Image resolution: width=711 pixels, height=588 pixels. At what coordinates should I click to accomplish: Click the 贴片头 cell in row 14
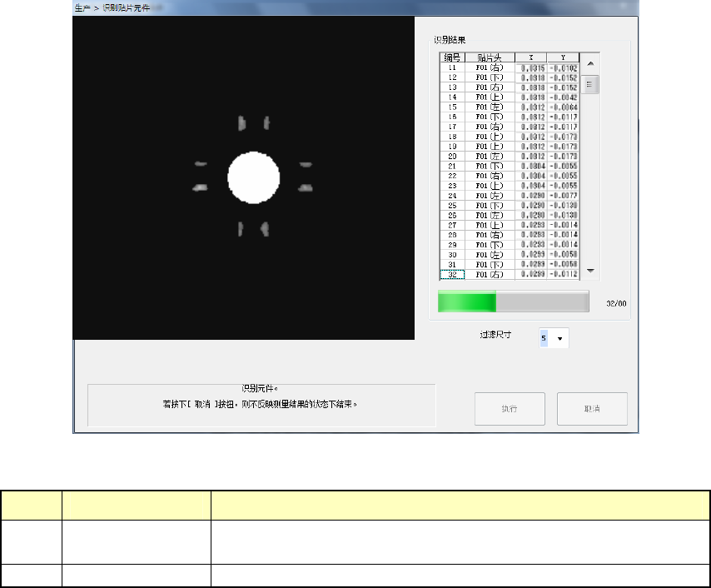pyautogui.click(x=490, y=97)
